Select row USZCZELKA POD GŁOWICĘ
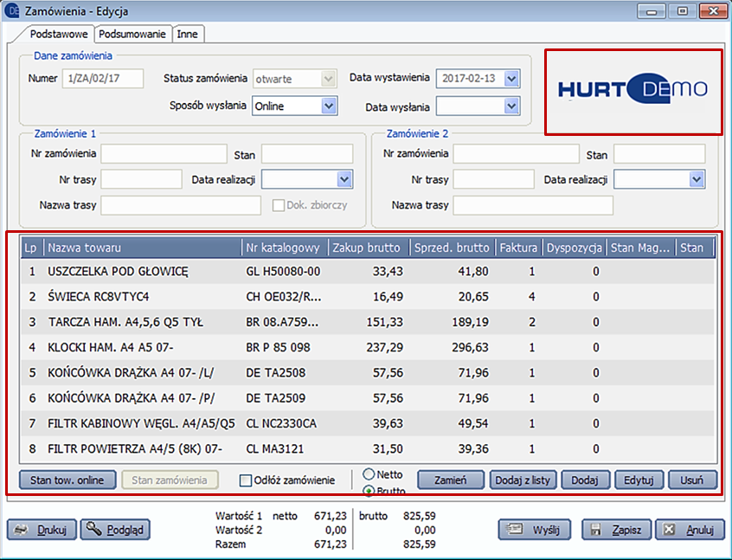Viewport: 732px width, 560px height. [x=368, y=272]
